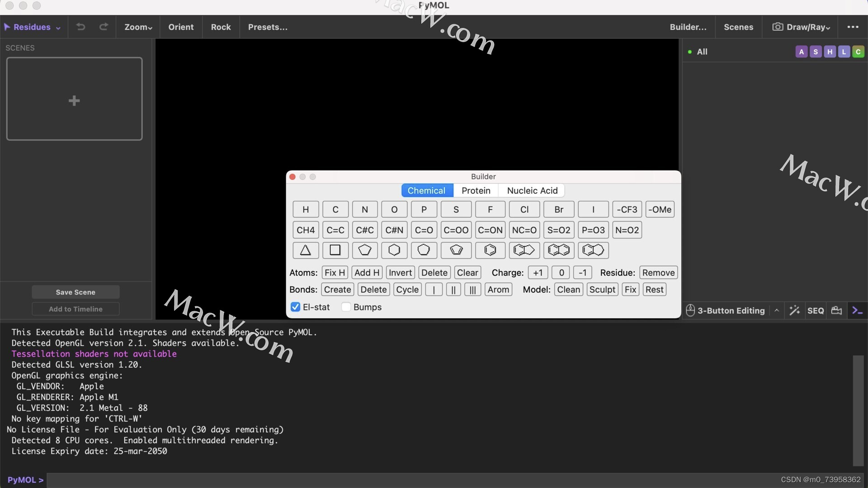Switch to the Protein tab in Builder
This screenshot has height=488, width=868.
[476, 190]
